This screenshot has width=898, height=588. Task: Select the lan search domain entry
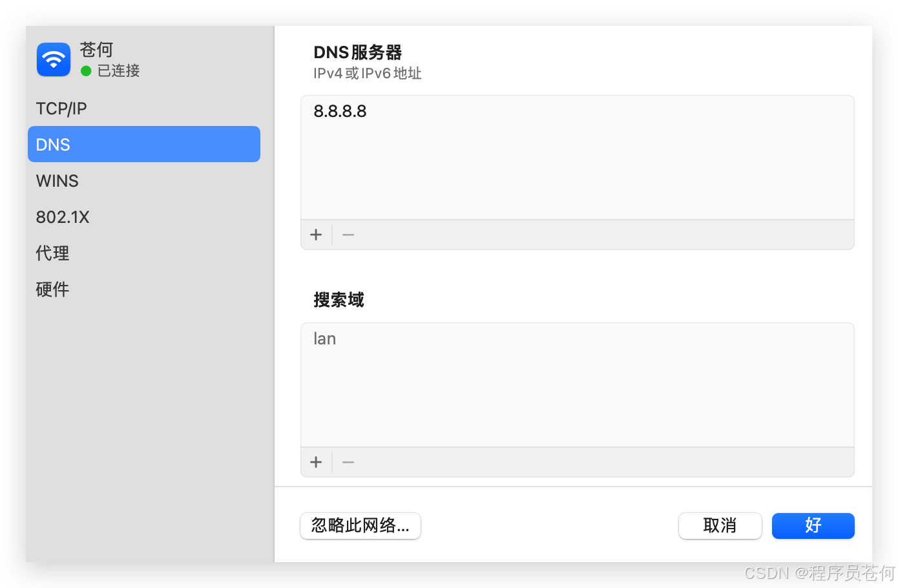[x=324, y=339]
